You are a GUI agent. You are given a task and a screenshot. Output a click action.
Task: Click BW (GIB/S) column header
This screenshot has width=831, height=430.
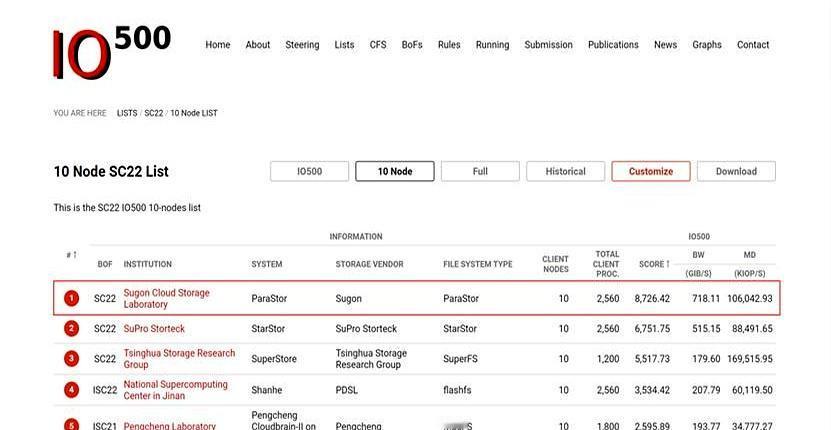[699, 264]
